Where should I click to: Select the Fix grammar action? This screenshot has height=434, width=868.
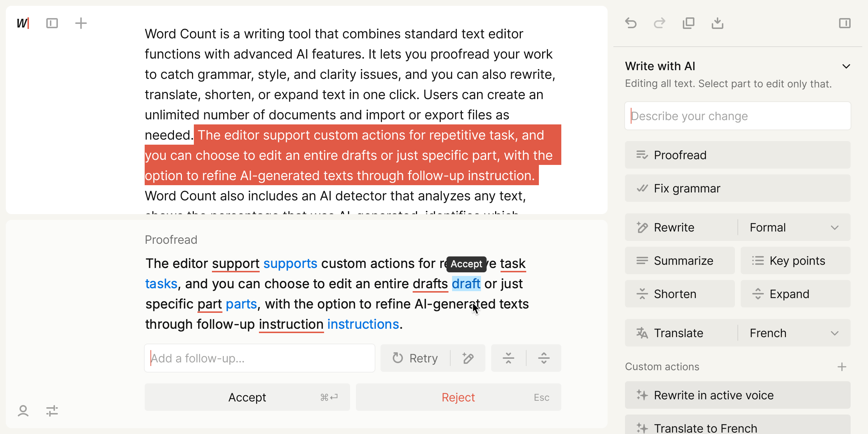pos(738,188)
